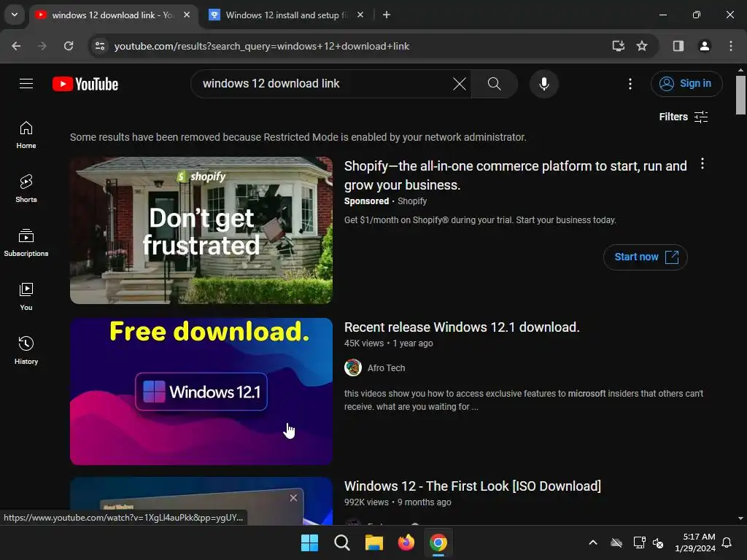The image size is (747, 560).
Task: Click Start now on Shopify ad
Action: [645, 257]
